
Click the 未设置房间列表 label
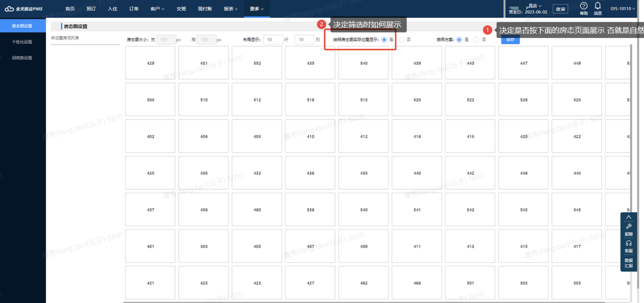(65, 38)
